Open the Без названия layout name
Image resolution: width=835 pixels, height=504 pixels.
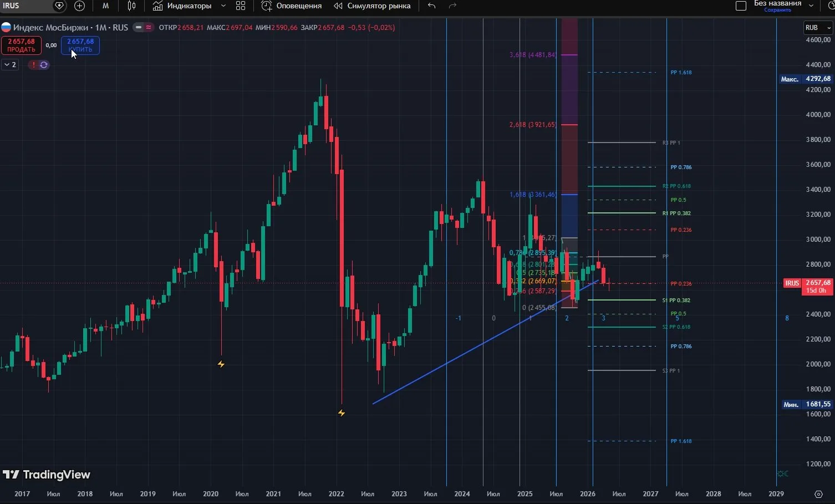(x=777, y=3)
